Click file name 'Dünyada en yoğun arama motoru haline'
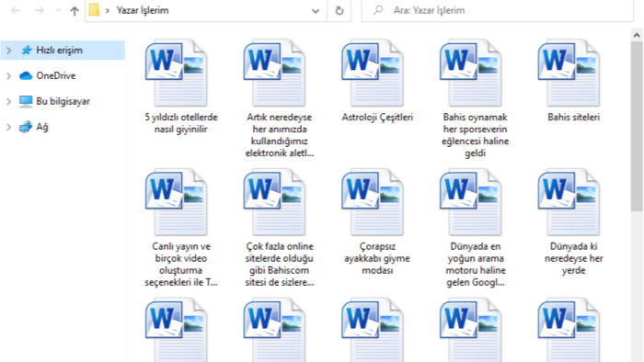Image resolution: width=644 pixels, height=362 pixels. (x=476, y=264)
